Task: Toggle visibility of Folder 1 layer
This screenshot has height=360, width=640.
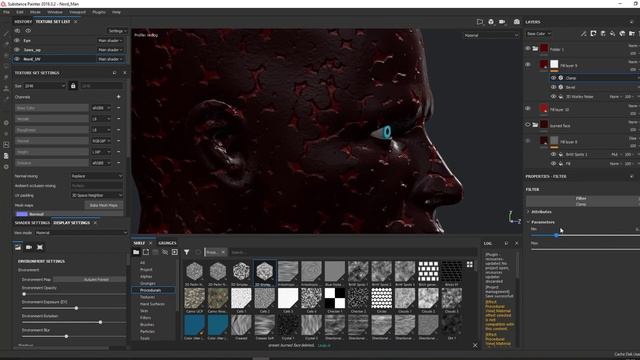Action: (x=528, y=49)
